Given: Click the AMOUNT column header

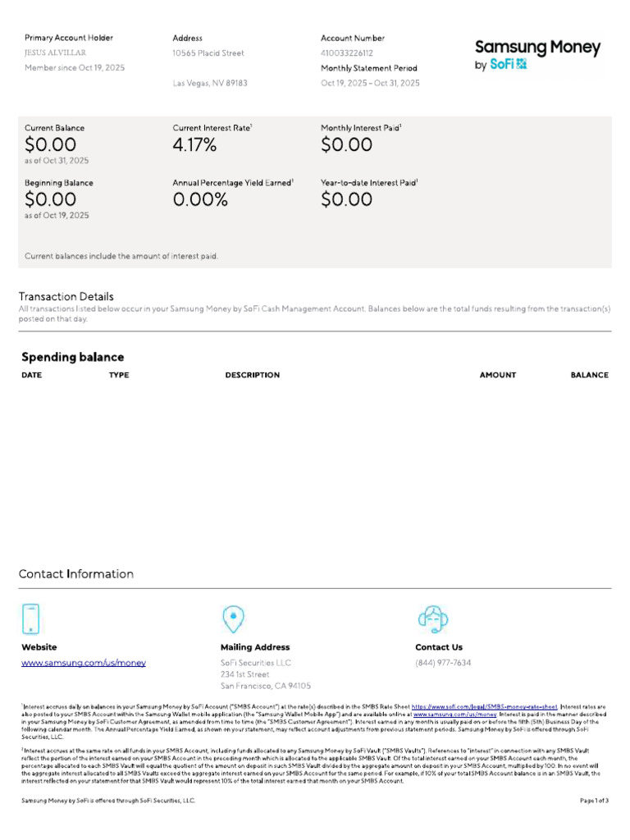Looking at the screenshot, I should pos(498,375).
